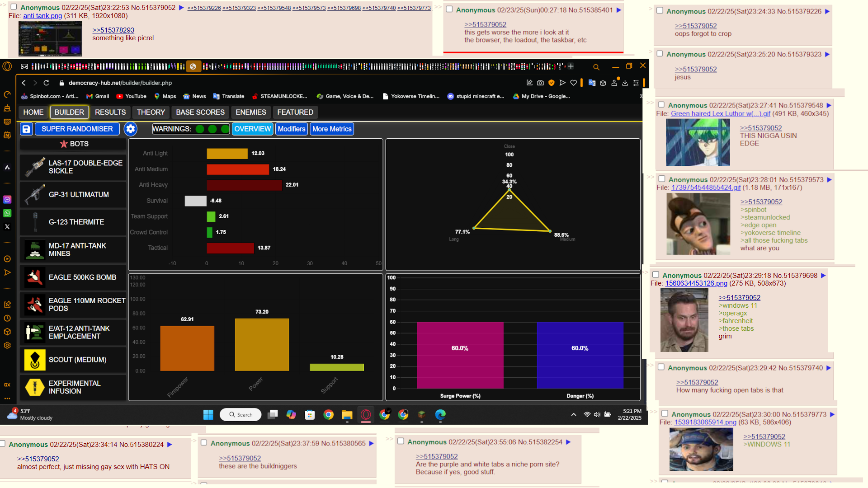This screenshot has height=488, width=868.
Task: Click the heart bookmark icon in address bar
Action: pos(574,83)
